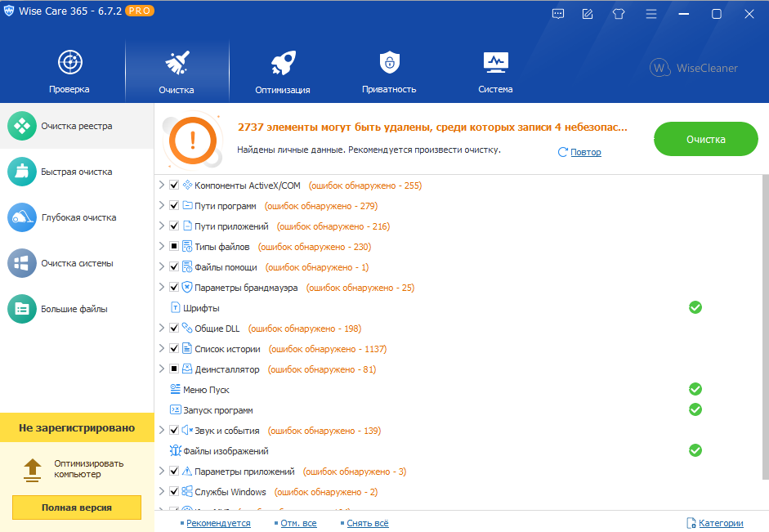The image size is (769, 532).
Task: Click the edit note icon in title bar
Action: (588, 14)
